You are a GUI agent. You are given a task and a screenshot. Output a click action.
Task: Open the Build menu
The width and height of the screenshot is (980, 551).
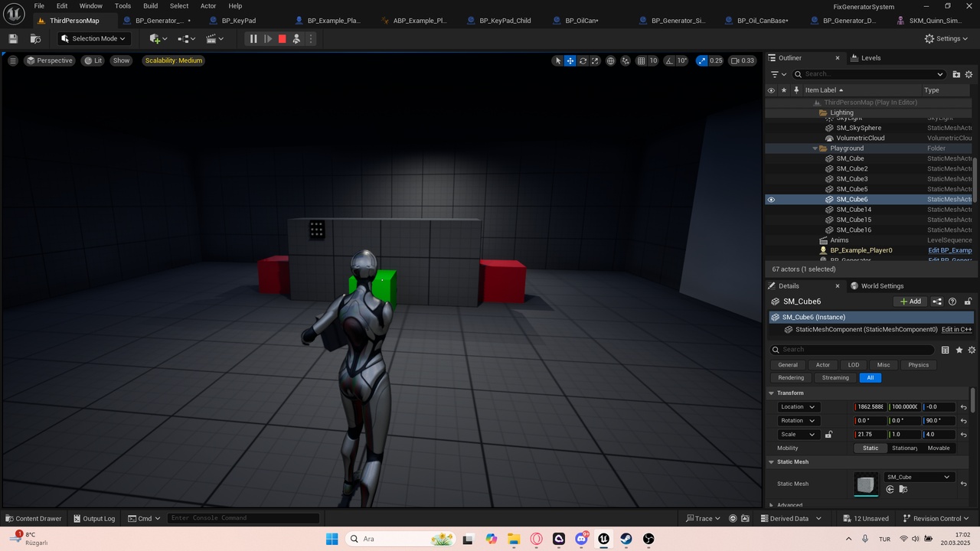point(151,5)
